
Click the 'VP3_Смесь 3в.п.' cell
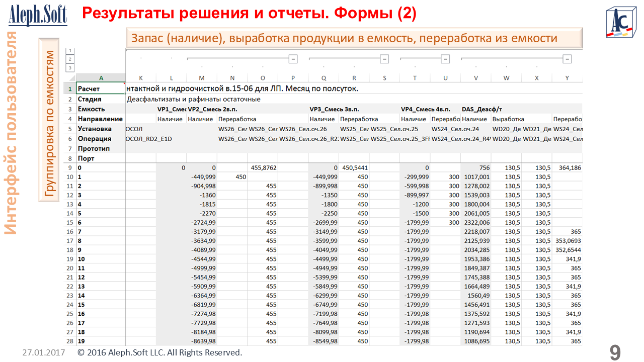334,109
